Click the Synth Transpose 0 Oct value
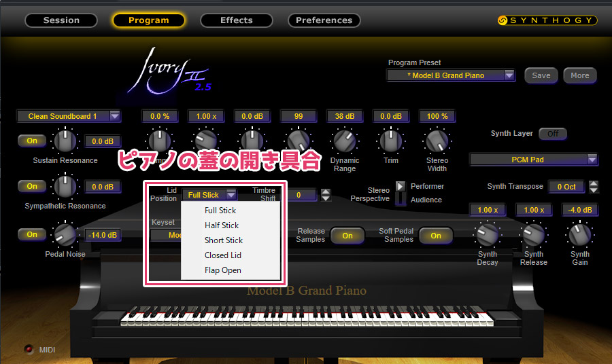Viewport: 612px width, 364px height. (x=566, y=187)
